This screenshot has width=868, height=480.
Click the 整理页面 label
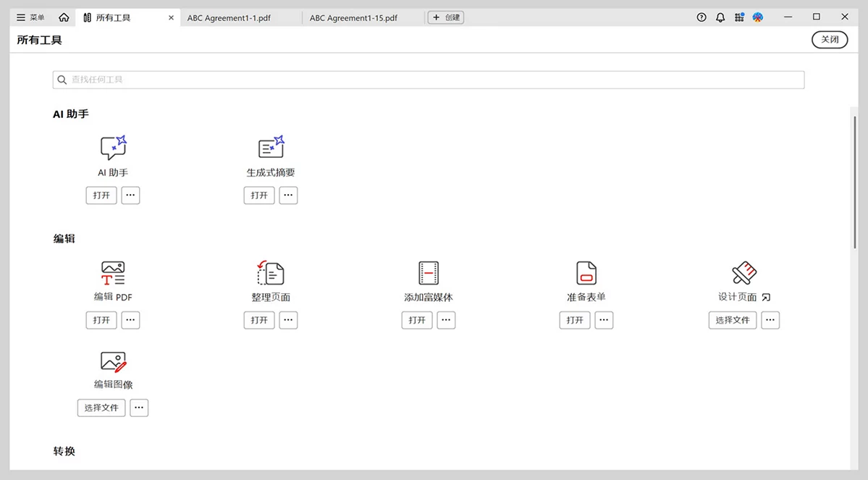click(x=271, y=298)
